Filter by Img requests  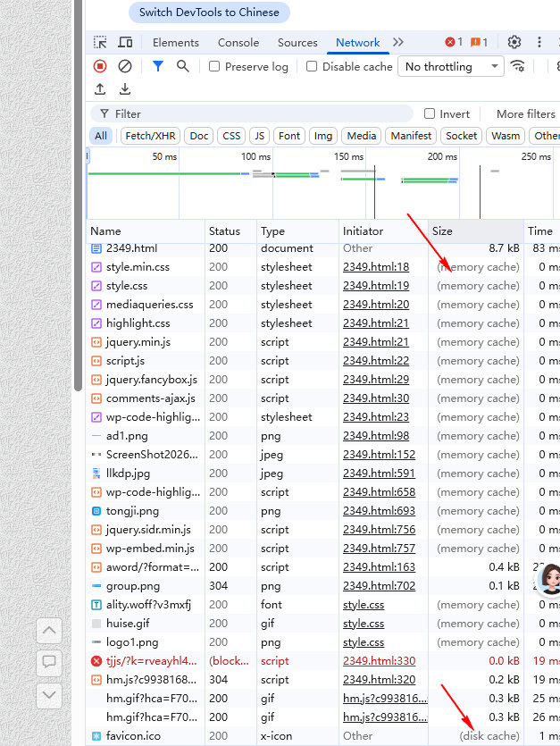[x=323, y=136]
